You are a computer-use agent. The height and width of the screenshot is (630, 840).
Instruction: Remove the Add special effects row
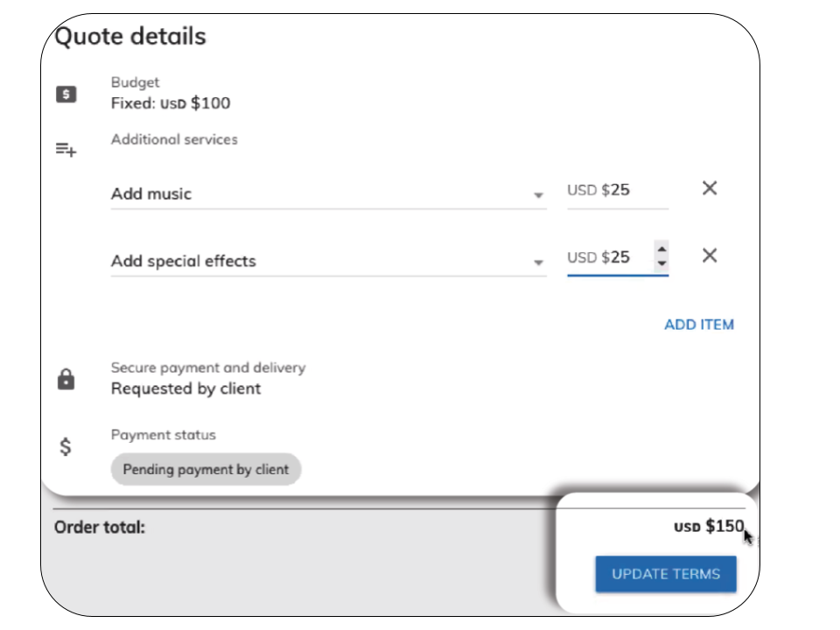coord(710,255)
